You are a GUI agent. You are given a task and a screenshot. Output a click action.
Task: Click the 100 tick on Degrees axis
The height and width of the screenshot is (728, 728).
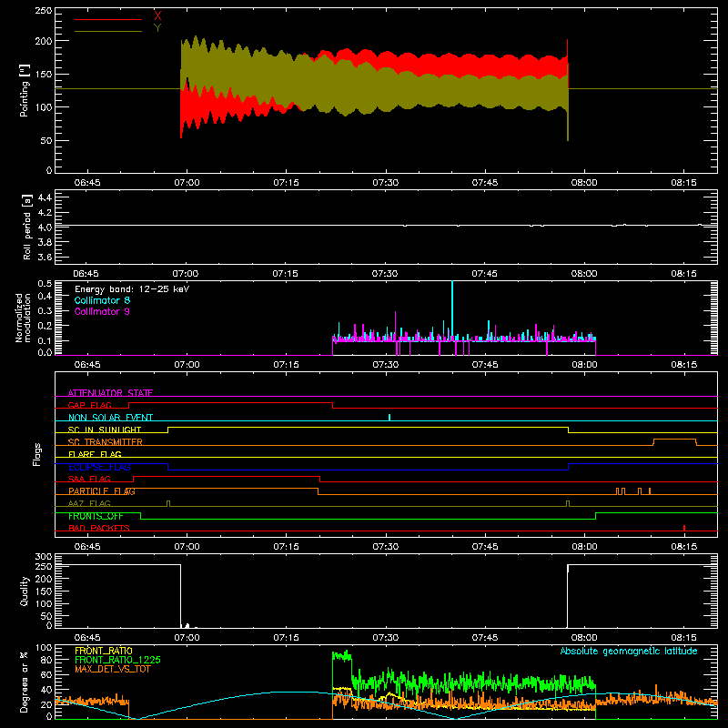pyautogui.click(x=44, y=648)
